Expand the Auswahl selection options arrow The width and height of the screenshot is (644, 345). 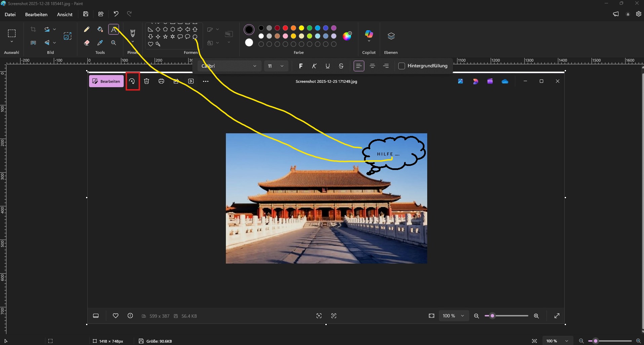[12, 42]
